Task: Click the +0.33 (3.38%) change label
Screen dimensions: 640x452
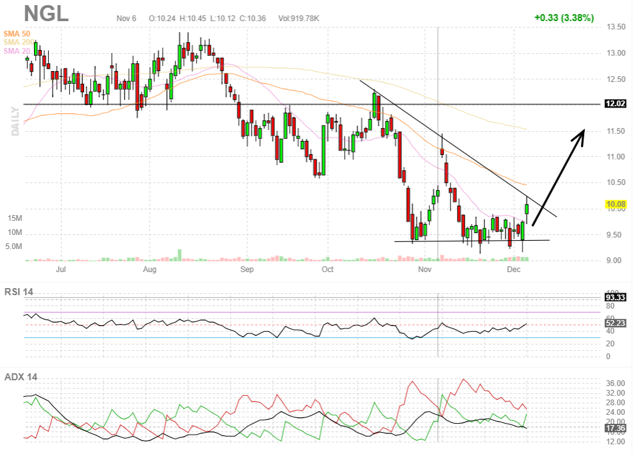Action: coord(564,18)
